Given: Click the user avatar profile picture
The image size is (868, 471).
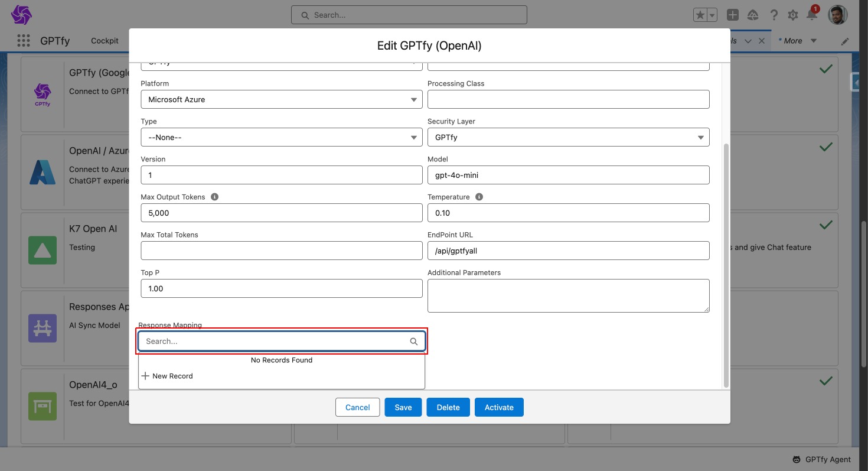Looking at the screenshot, I should pos(837,15).
